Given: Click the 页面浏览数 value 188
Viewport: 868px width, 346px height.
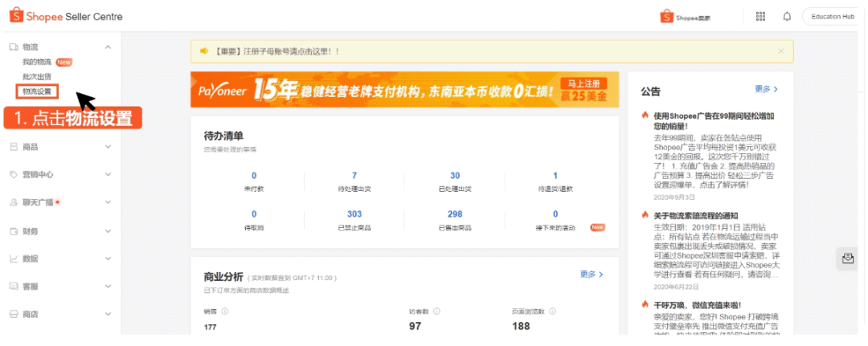Looking at the screenshot, I should tap(521, 326).
